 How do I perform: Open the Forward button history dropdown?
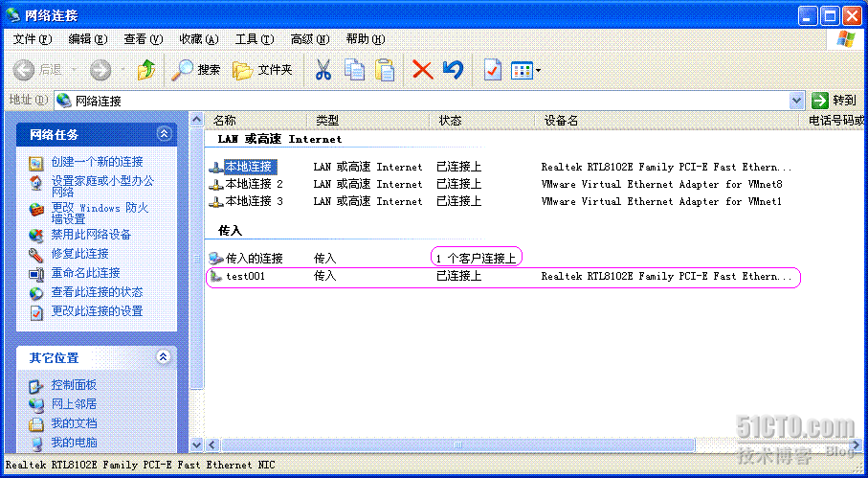(122, 70)
